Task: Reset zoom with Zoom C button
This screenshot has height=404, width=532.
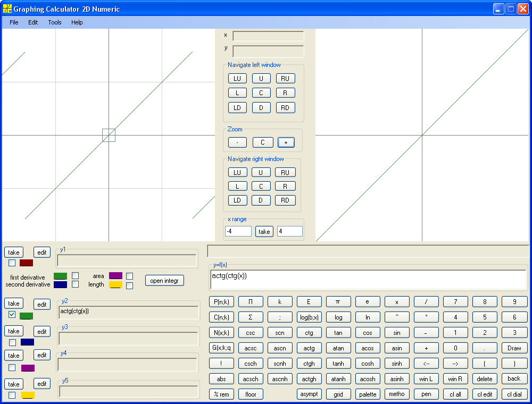Action: coord(263,142)
